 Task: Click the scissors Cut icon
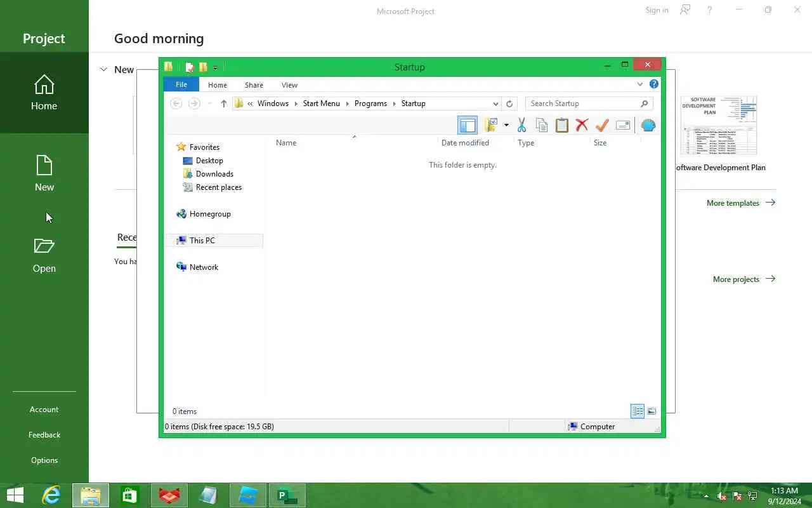coord(521,125)
